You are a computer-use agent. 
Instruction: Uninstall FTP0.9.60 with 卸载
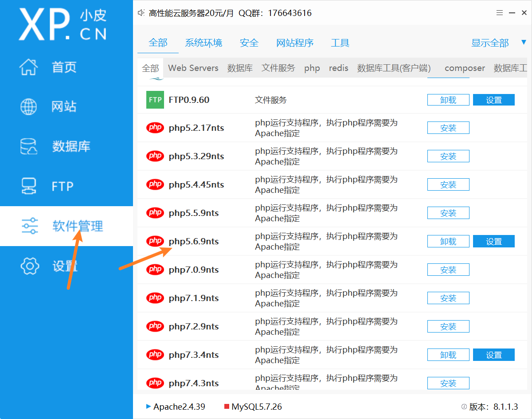[448, 100]
